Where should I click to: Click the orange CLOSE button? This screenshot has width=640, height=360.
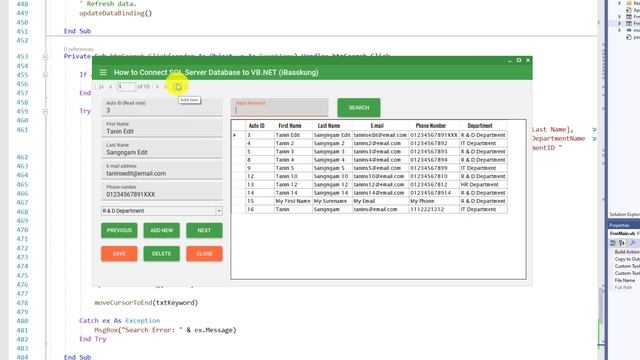point(204,254)
